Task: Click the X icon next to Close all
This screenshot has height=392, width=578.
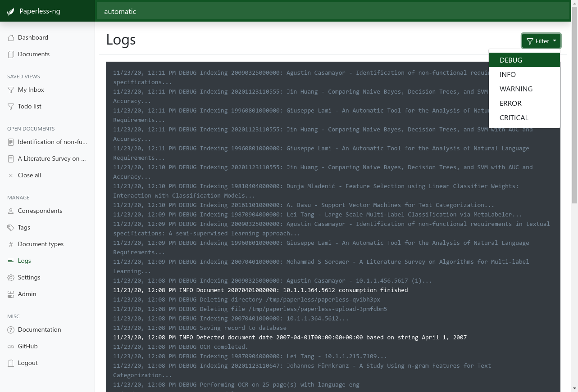Action: click(x=11, y=176)
